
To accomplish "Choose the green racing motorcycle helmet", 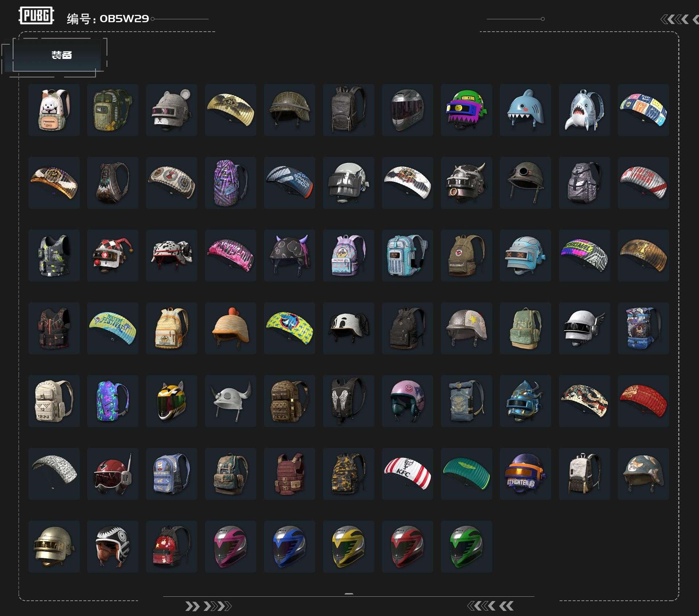I will [x=466, y=546].
